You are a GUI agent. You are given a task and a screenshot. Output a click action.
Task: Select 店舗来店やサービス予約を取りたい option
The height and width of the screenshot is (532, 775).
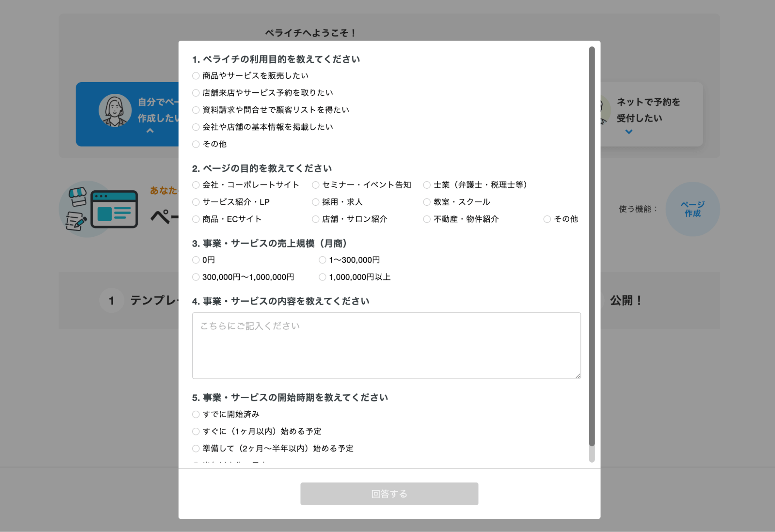(195, 93)
